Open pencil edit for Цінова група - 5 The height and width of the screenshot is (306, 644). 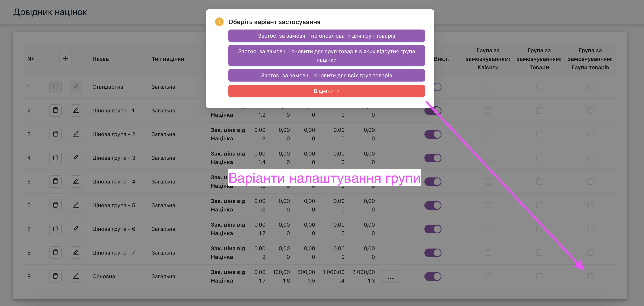(x=76, y=205)
